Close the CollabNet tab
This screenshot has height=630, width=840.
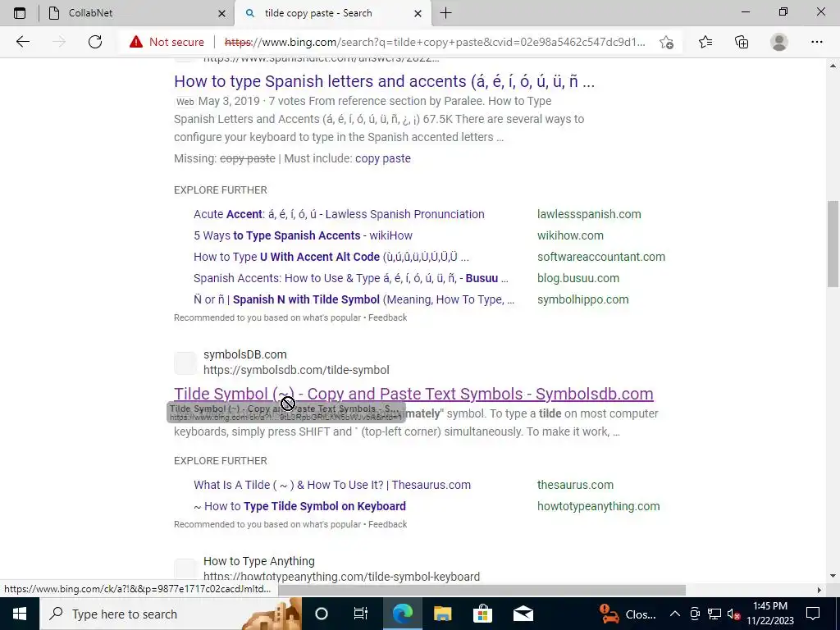(221, 13)
